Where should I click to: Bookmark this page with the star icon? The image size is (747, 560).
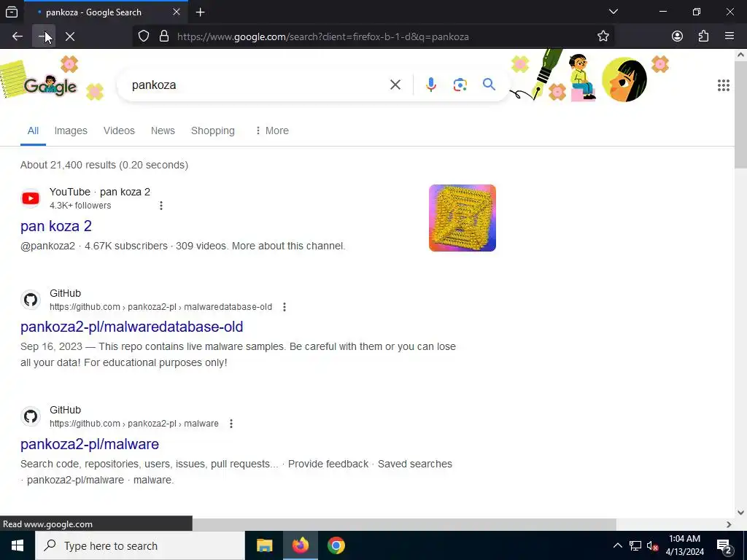point(603,36)
